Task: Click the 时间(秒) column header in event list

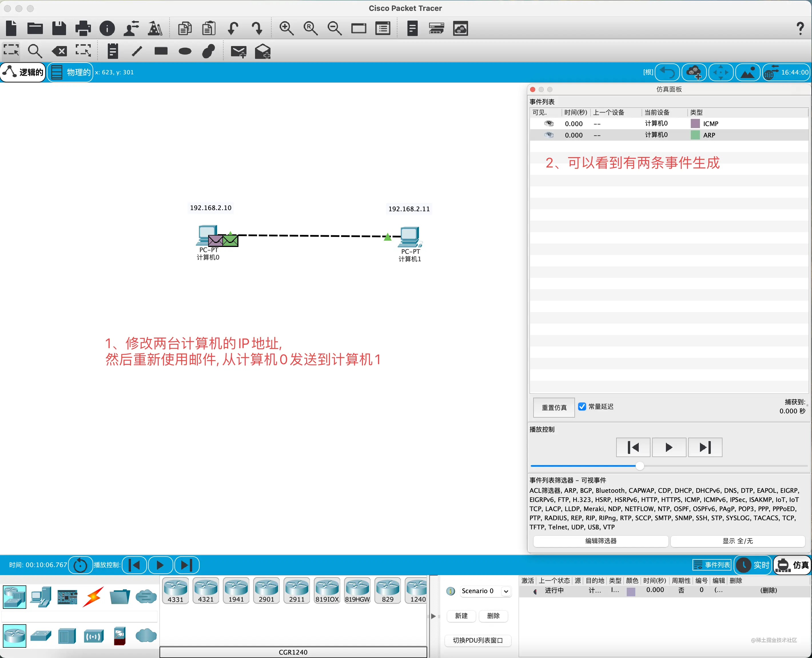Action: (x=576, y=112)
